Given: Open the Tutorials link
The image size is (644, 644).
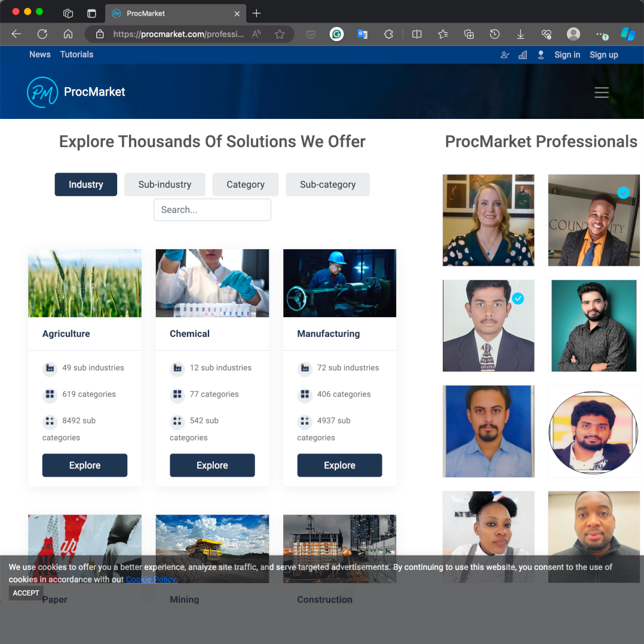Looking at the screenshot, I should tap(77, 54).
